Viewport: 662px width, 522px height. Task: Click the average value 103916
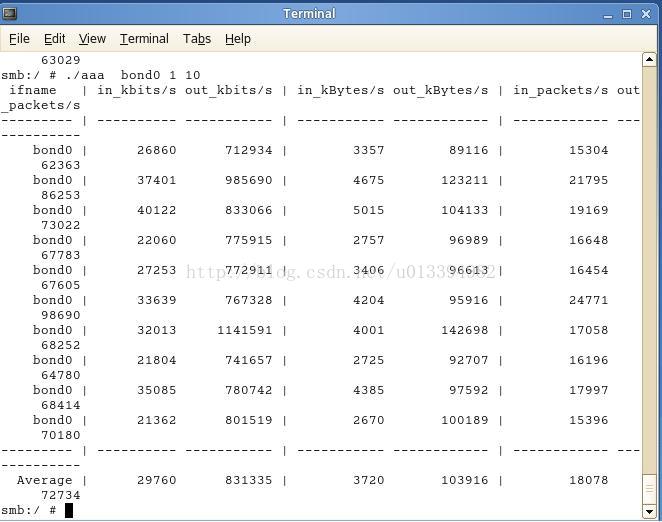click(464, 480)
